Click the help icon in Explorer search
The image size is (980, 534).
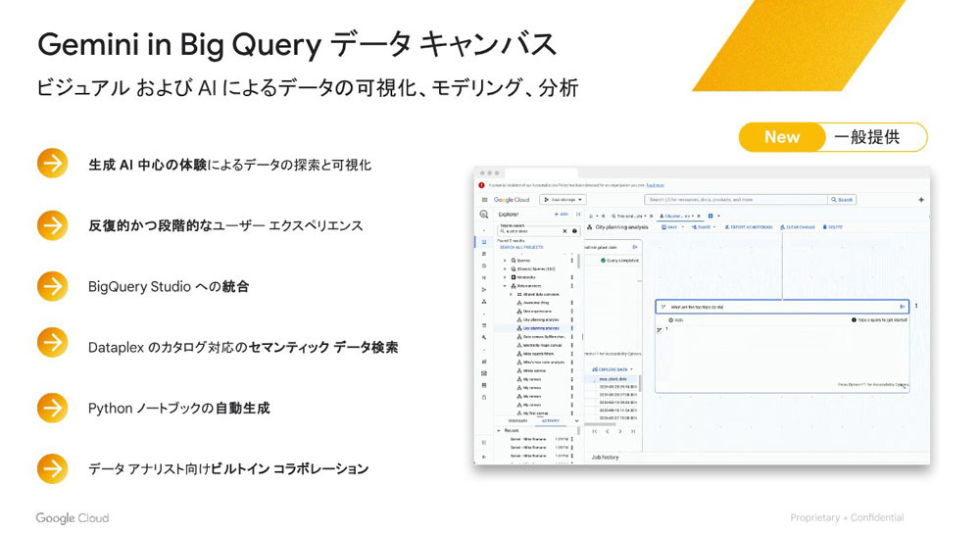[575, 231]
